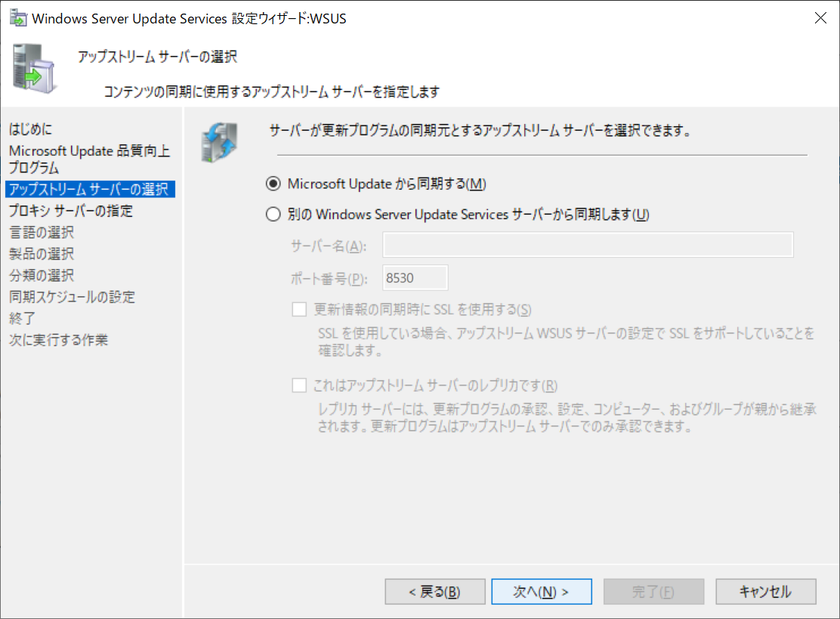Click 分類の選択 step in sidebar
Screen dimensions: 840x619
coord(42,275)
